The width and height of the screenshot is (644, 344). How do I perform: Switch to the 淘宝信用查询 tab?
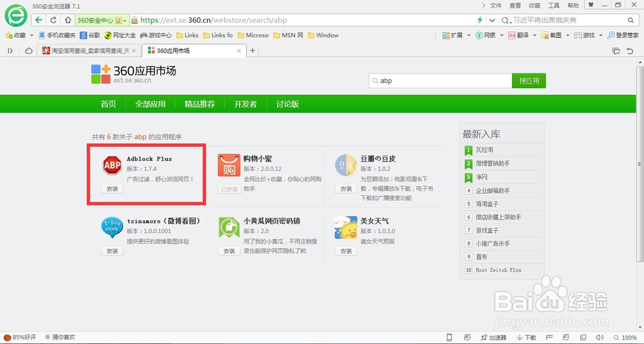click(x=89, y=50)
